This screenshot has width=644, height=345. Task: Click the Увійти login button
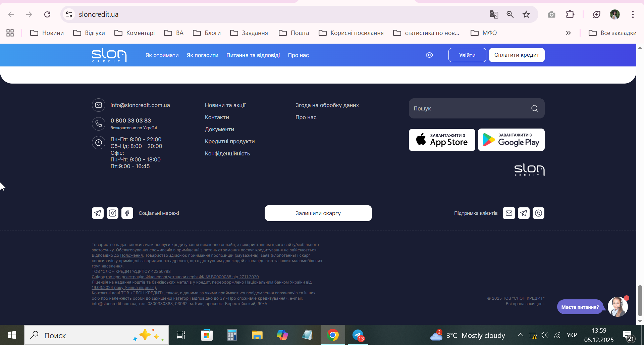pos(467,55)
